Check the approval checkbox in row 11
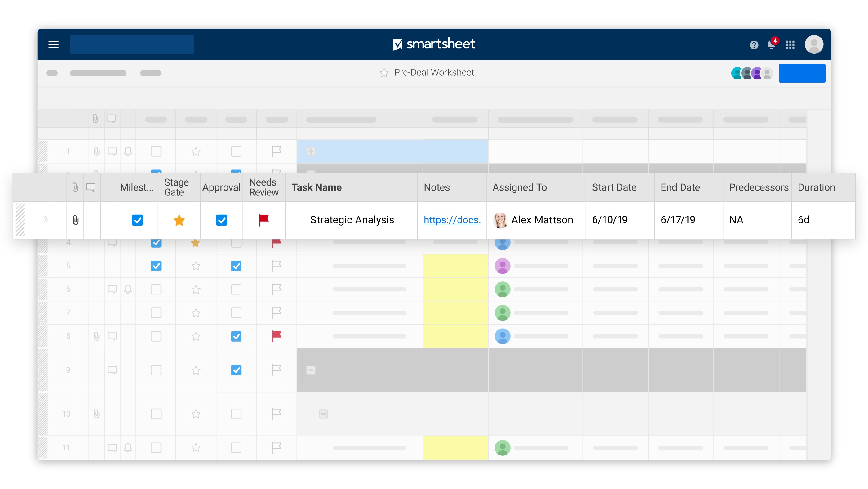 coord(236,448)
